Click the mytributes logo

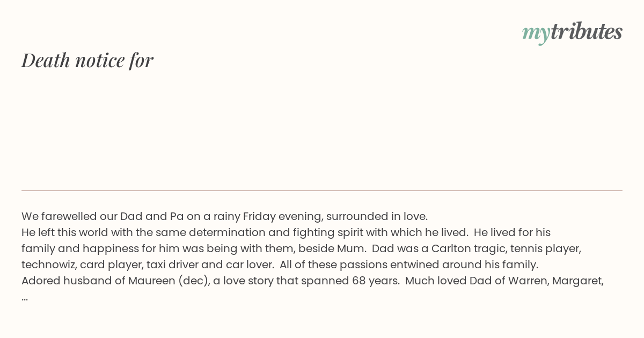tap(572, 32)
